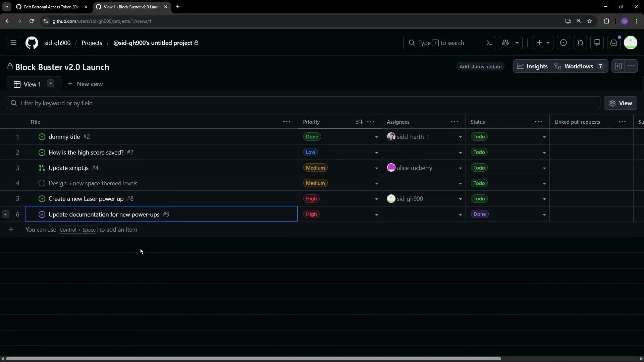Open the Copilot chat icon

coord(505,43)
